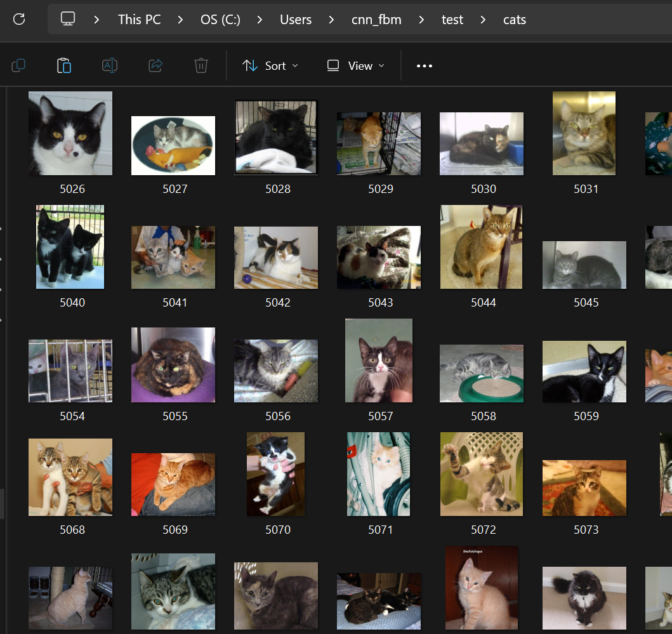672x634 pixels.
Task: Go to This PC in breadcrumb
Action: click(139, 20)
